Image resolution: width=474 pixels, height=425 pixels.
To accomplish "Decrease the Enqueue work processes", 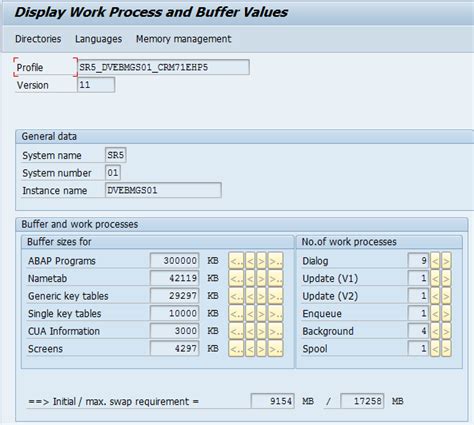I will click(x=435, y=314).
